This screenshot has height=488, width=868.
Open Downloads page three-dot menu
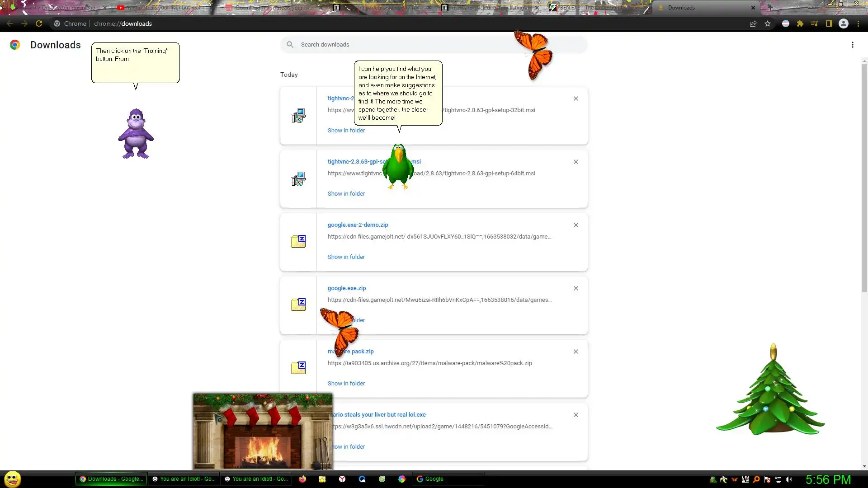point(853,45)
